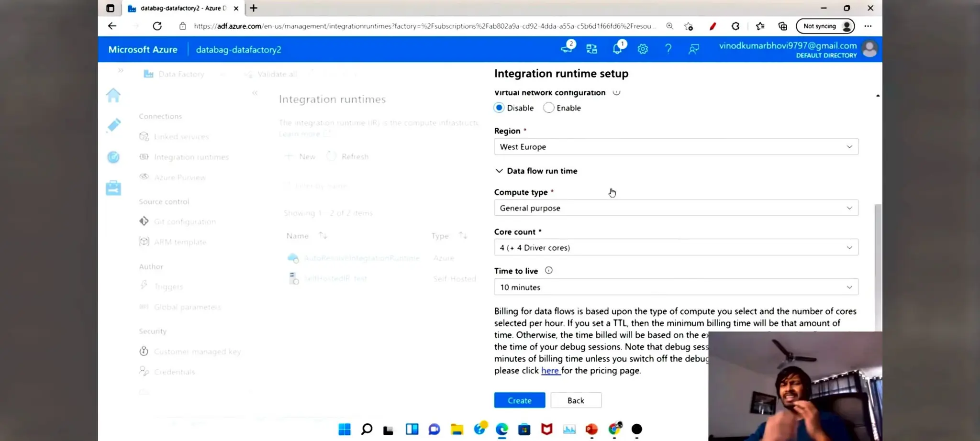Click the site lock icon in address bar

[182, 26]
